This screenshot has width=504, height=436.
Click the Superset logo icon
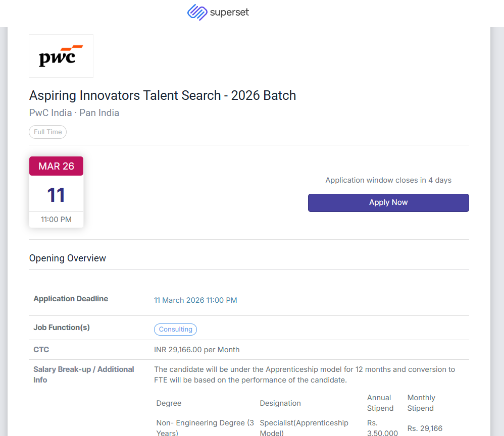(197, 12)
